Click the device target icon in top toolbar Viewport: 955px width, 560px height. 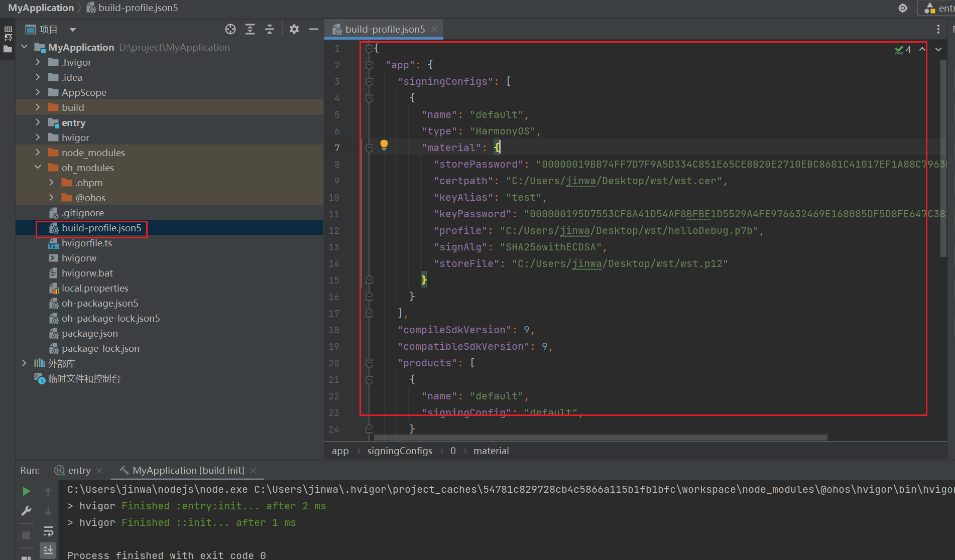[x=903, y=8]
